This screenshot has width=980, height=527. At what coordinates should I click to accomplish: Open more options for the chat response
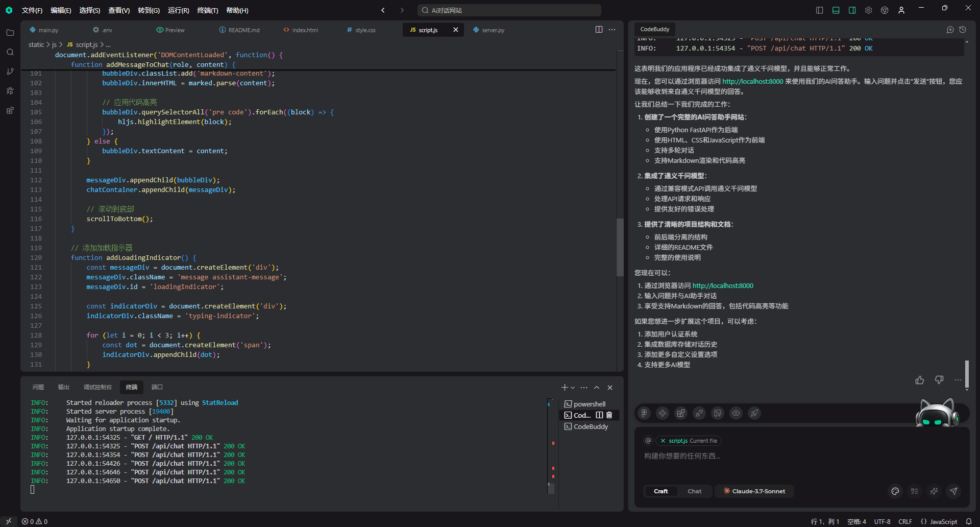pyautogui.click(x=958, y=380)
